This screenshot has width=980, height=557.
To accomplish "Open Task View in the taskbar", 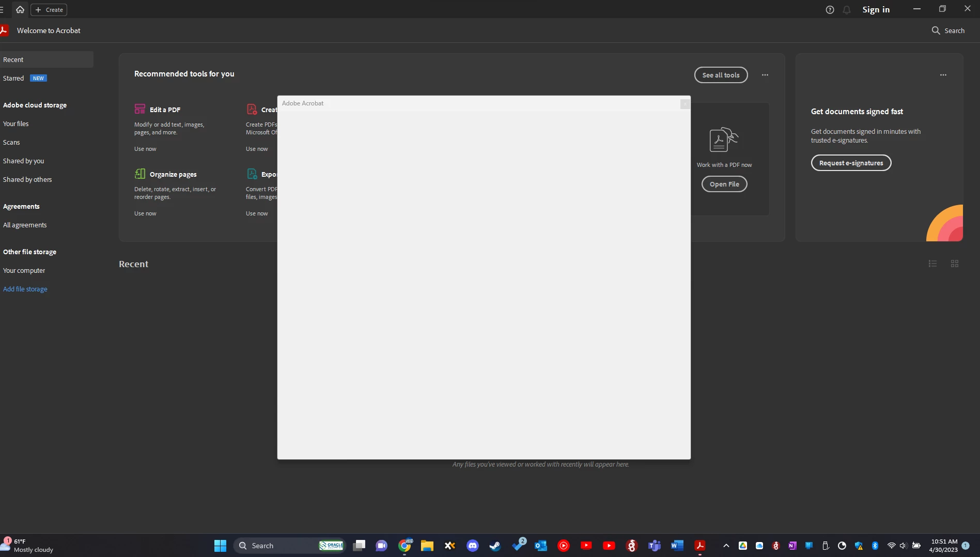I will pos(359,546).
